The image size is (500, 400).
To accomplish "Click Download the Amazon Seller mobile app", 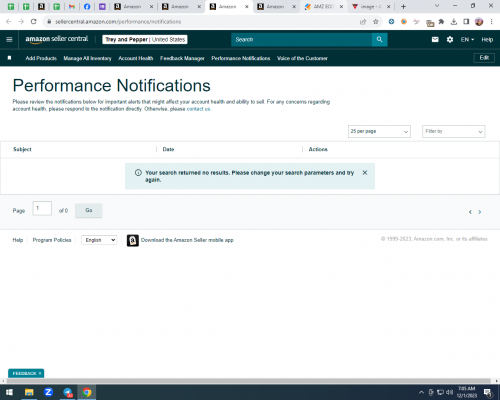I will tap(187, 240).
